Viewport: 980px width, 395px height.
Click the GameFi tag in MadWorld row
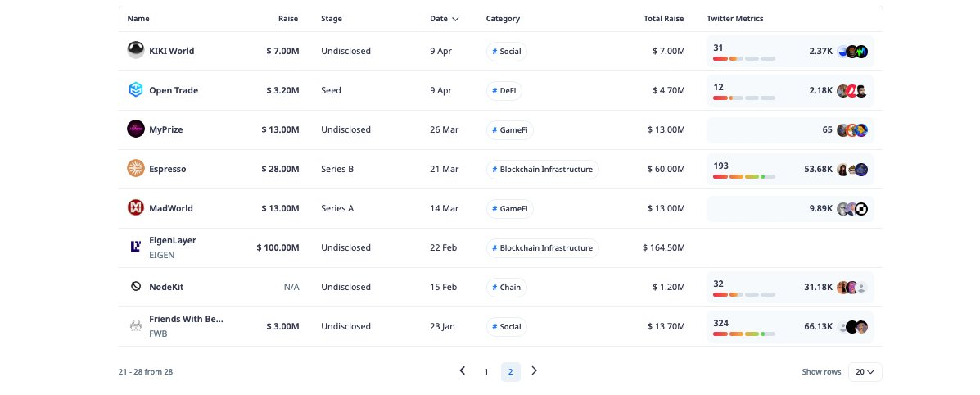coord(510,209)
